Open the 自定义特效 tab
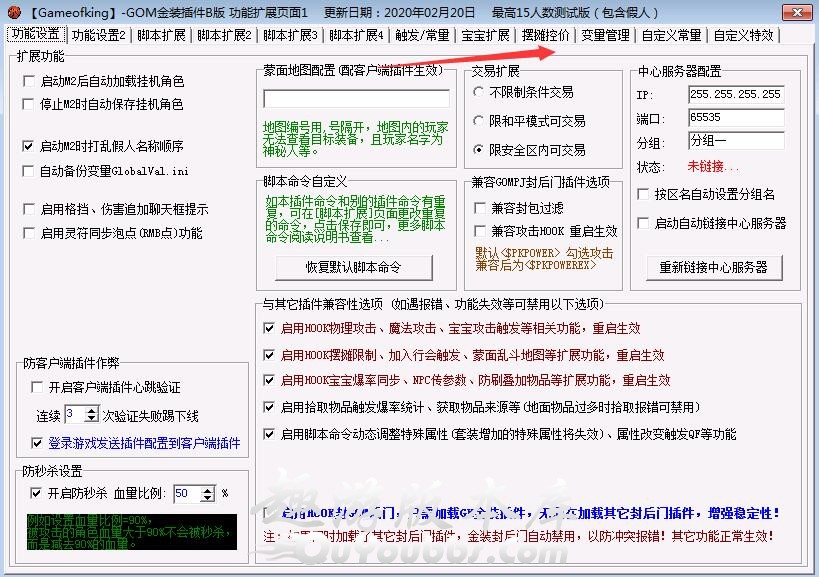Image resolution: width=819 pixels, height=577 pixels. click(x=743, y=36)
